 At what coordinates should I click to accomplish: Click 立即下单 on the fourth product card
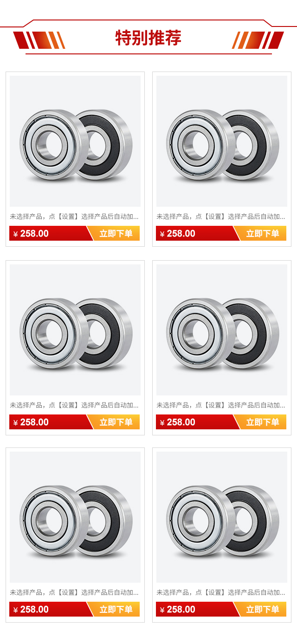[x=263, y=422]
